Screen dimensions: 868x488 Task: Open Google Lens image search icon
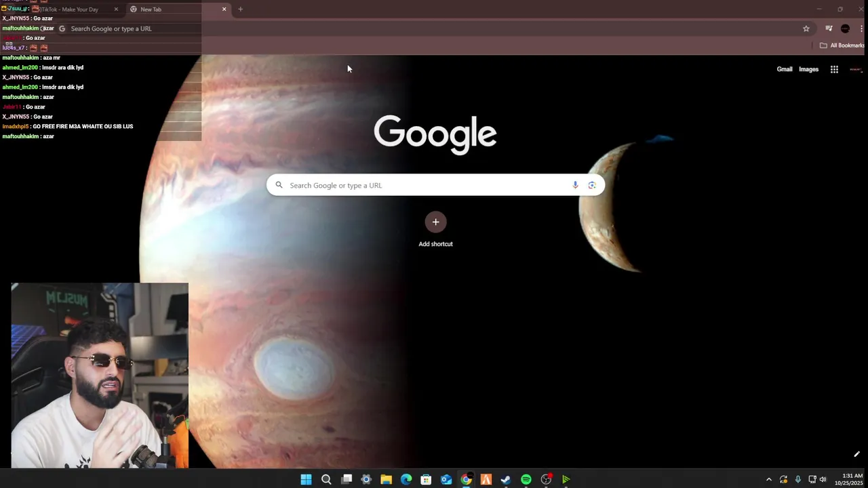tap(592, 185)
